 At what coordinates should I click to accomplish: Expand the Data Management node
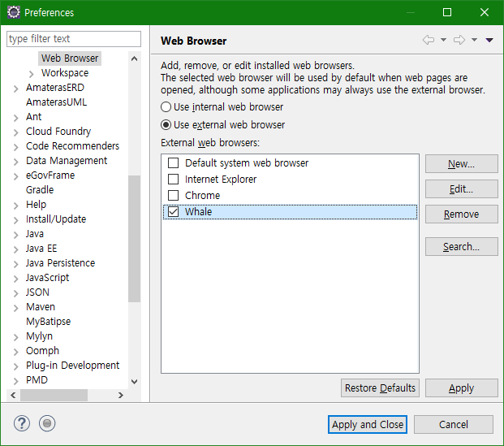(x=16, y=162)
